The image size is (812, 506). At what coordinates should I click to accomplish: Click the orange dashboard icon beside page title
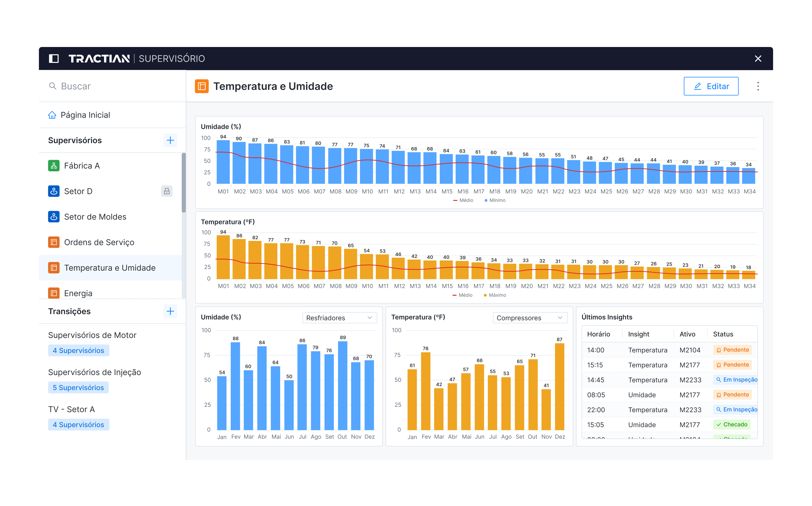click(x=202, y=86)
